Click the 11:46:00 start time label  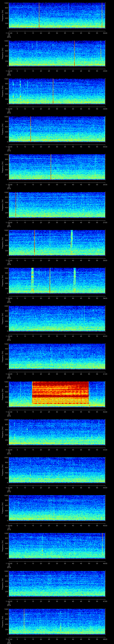(x=9, y=601)
